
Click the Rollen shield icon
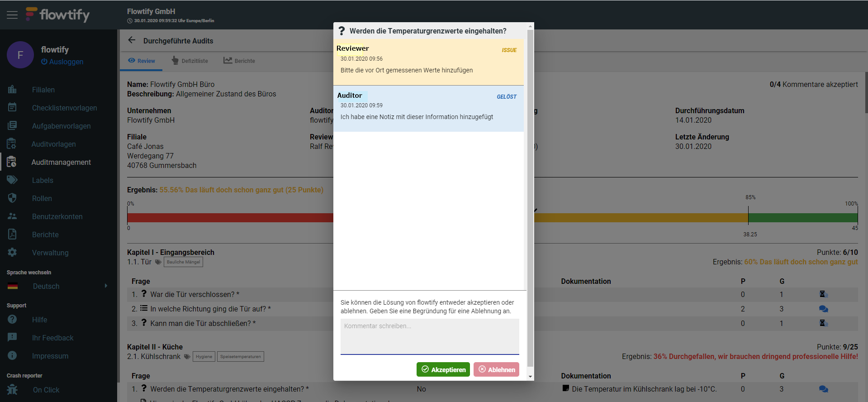click(x=12, y=198)
